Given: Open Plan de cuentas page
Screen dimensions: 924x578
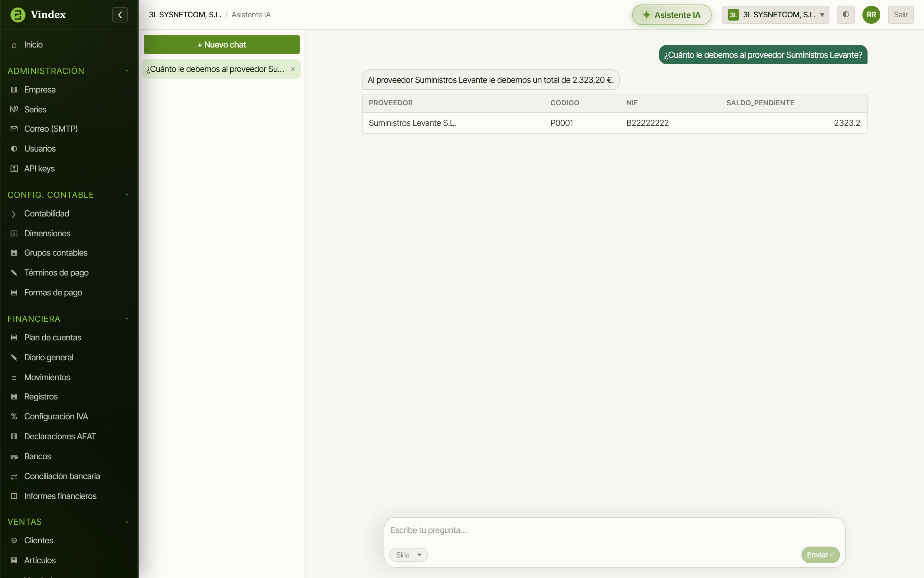Looking at the screenshot, I should (69, 337).
